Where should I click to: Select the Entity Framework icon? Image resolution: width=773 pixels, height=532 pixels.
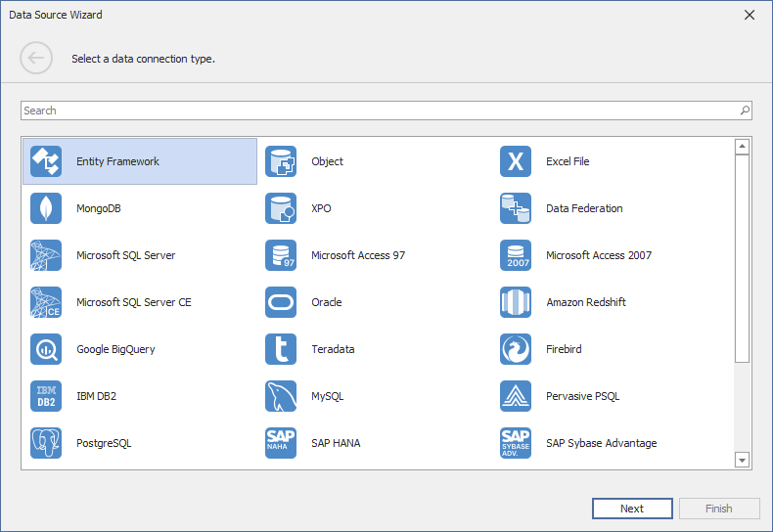46,161
